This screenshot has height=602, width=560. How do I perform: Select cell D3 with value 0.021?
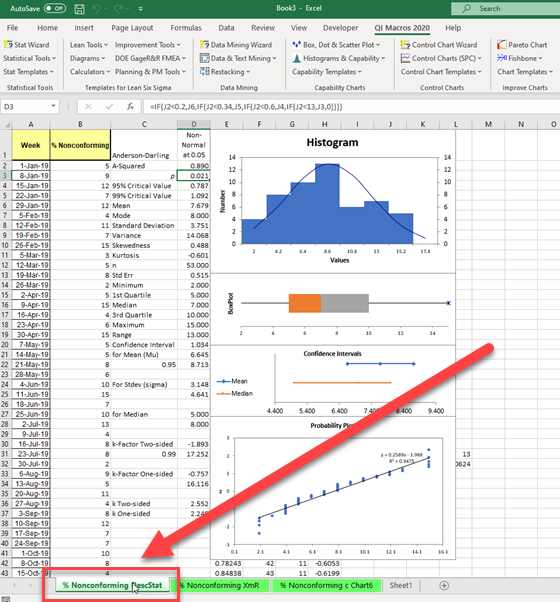pyautogui.click(x=193, y=176)
